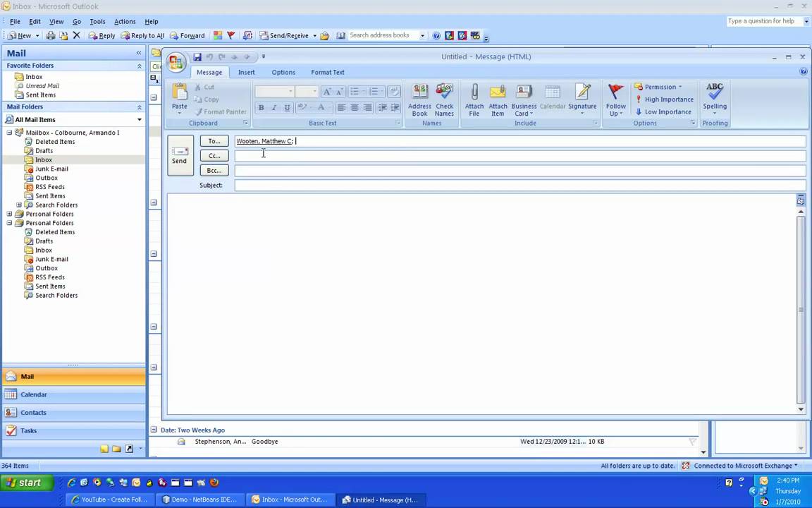
Task: Toggle underline formatting in Basic Text
Action: click(287, 108)
